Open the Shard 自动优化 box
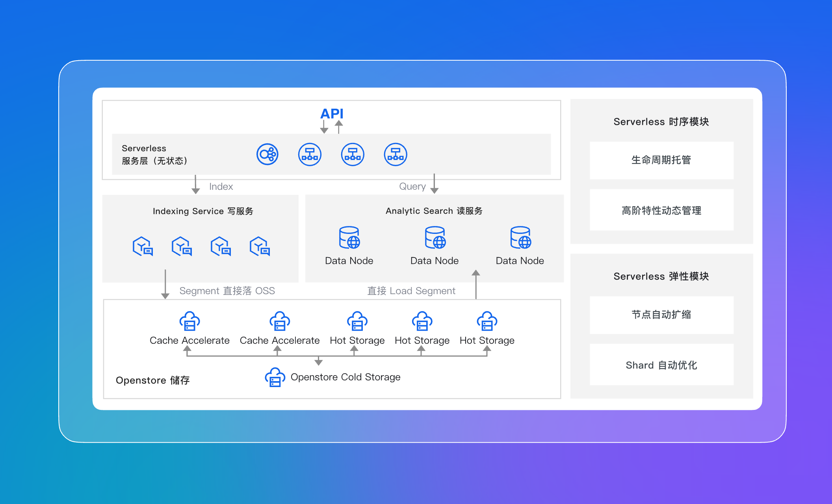Image resolution: width=832 pixels, height=504 pixels. [661, 365]
